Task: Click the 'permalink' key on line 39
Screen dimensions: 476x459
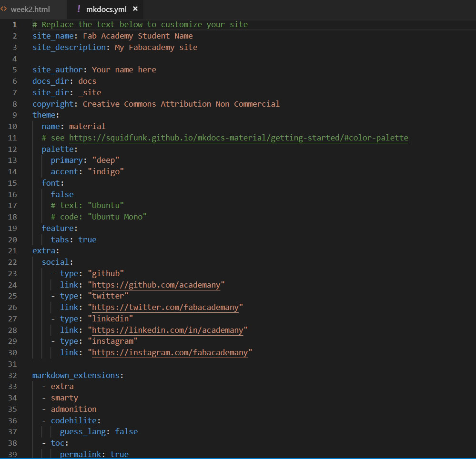Action: tap(81, 454)
